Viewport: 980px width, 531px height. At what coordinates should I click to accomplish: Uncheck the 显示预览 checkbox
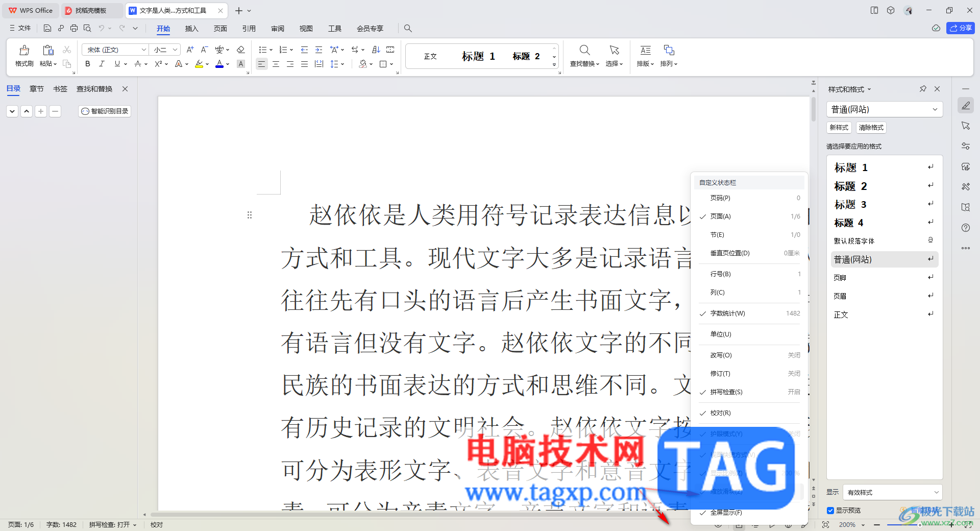tap(830, 511)
